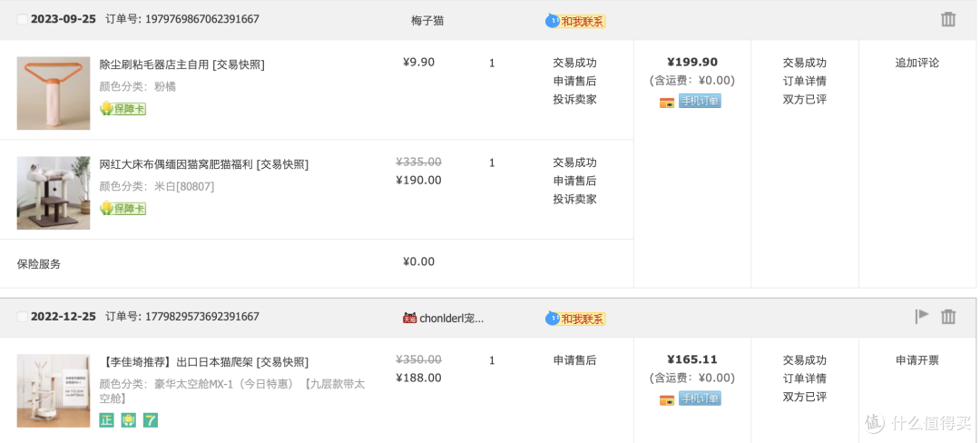
Task: Open chonlderl宠... shop link
Action: point(451,318)
